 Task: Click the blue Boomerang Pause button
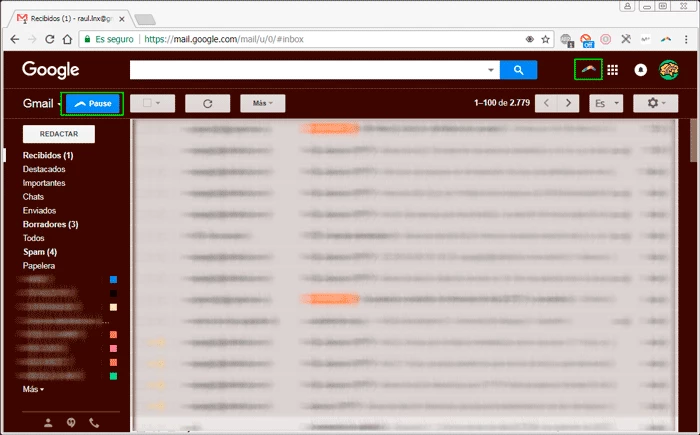(x=92, y=104)
